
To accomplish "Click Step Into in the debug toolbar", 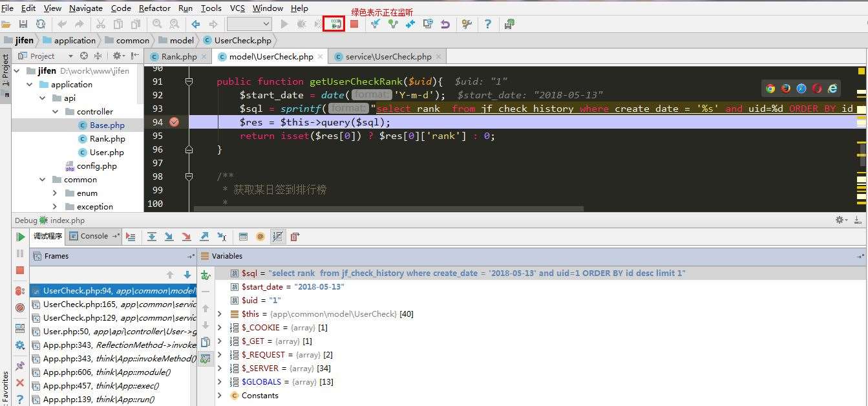I will click(x=169, y=237).
